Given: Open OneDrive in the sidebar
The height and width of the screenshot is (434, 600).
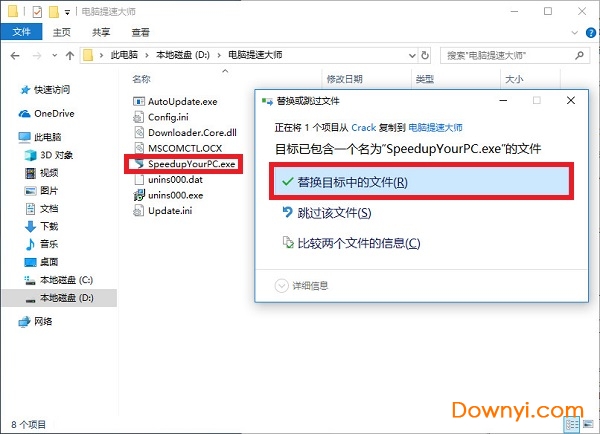Looking at the screenshot, I should coord(48,113).
